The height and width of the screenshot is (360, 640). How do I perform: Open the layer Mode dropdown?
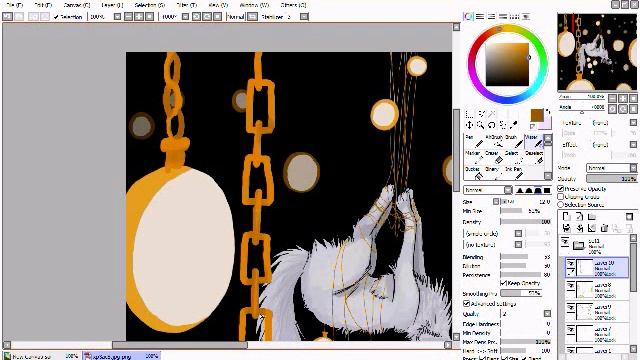coord(611,168)
